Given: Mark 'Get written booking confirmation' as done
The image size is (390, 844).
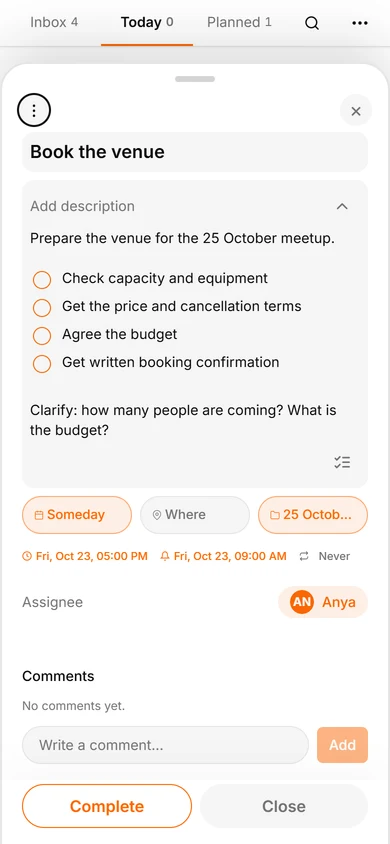Looking at the screenshot, I should click(x=42, y=364).
